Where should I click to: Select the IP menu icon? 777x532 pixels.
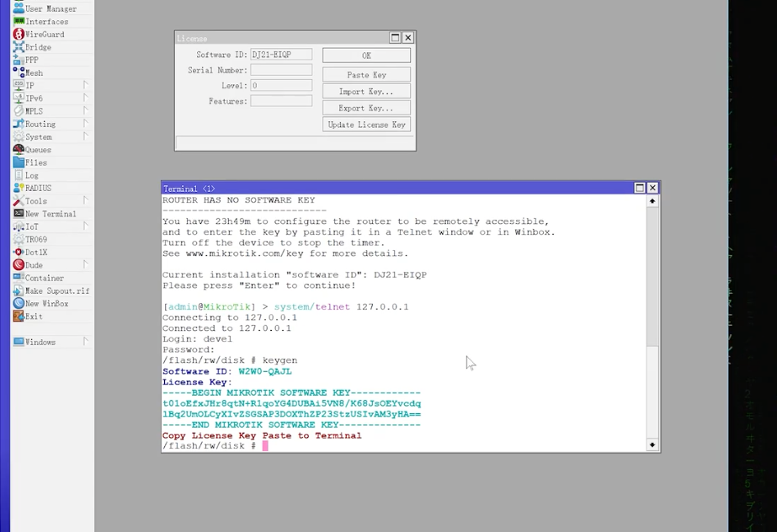point(19,86)
